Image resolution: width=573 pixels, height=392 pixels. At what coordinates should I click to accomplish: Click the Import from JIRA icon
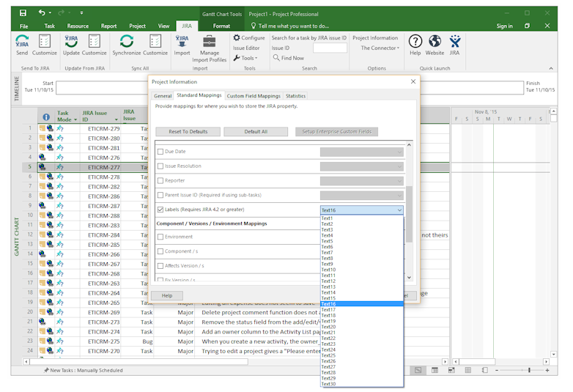click(182, 41)
